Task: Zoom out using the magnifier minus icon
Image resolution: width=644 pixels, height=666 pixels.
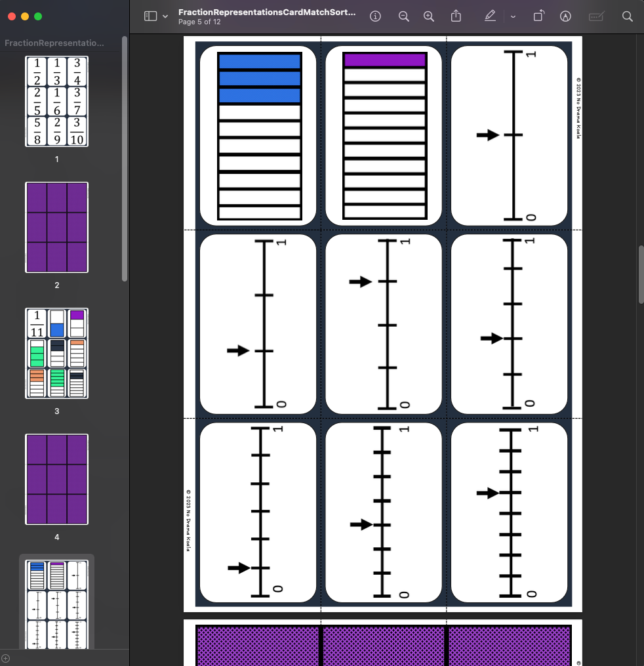Action: click(x=404, y=16)
